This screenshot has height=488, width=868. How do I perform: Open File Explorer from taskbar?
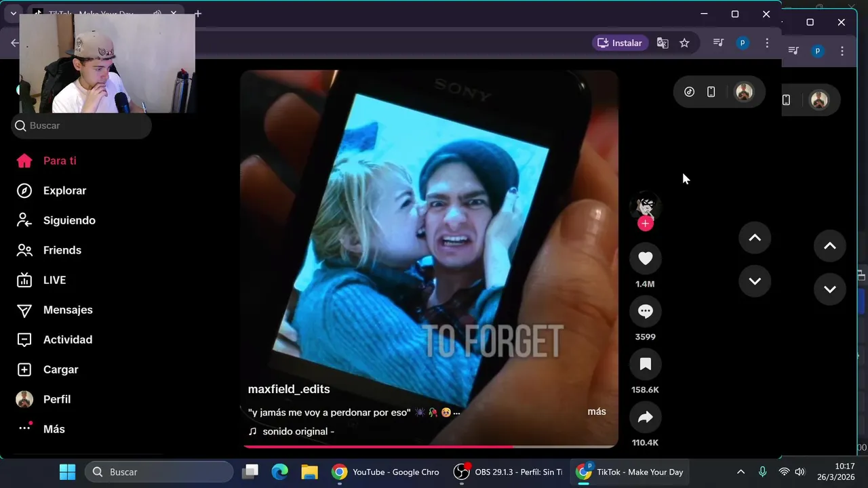[309, 472]
